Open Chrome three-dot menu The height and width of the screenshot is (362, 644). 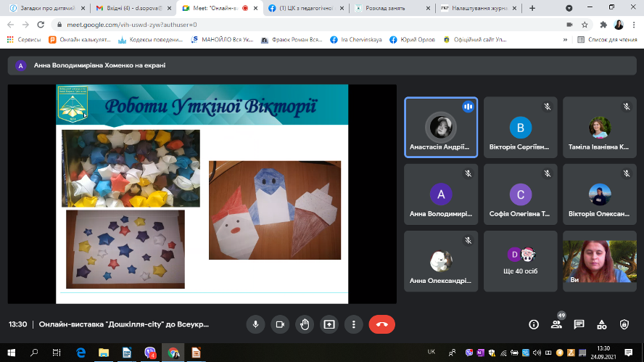click(x=635, y=25)
